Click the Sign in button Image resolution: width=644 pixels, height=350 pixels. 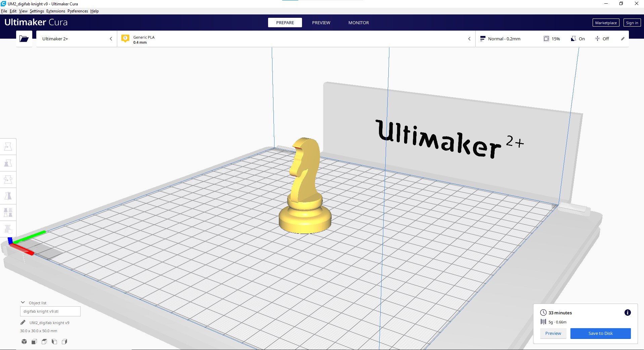point(632,23)
